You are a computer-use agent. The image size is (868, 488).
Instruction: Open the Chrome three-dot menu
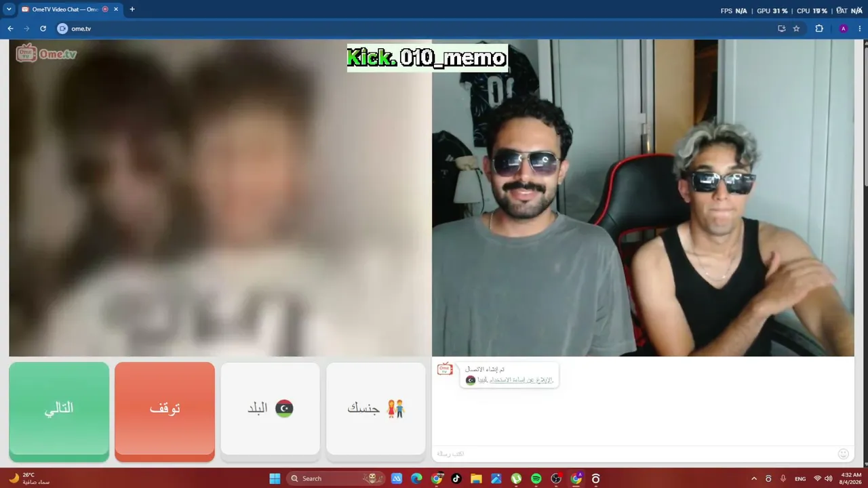point(859,28)
